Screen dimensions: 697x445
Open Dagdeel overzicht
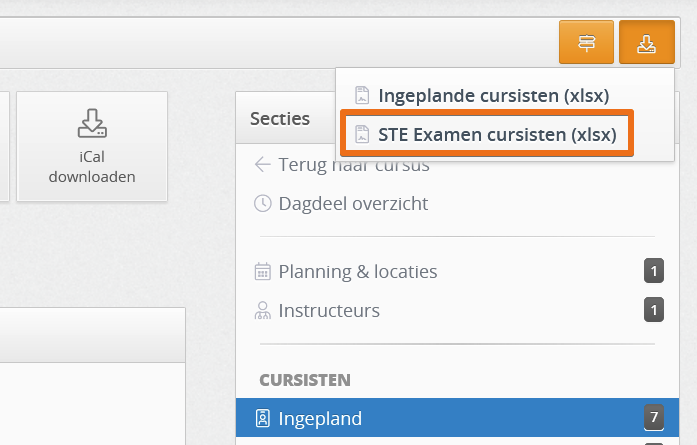pyautogui.click(x=353, y=204)
